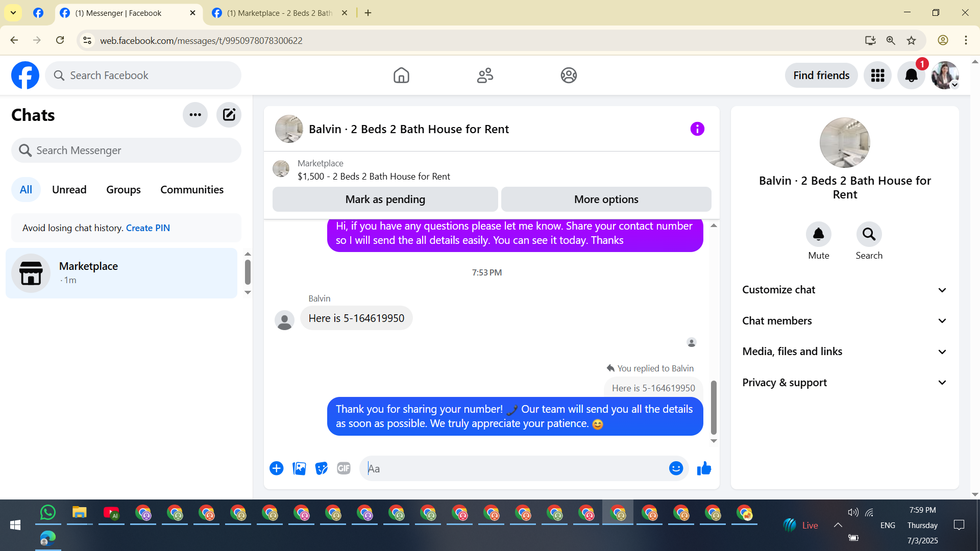The height and width of the screenshot is (551, 980).
Task: Open the sticker picker icon
Action: click(x=321, y=468)
